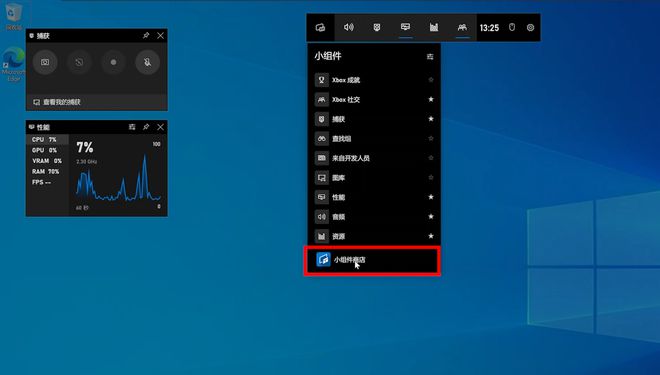
Task: Unfavorite the 资源 widget star
Action: click(431, 236)
